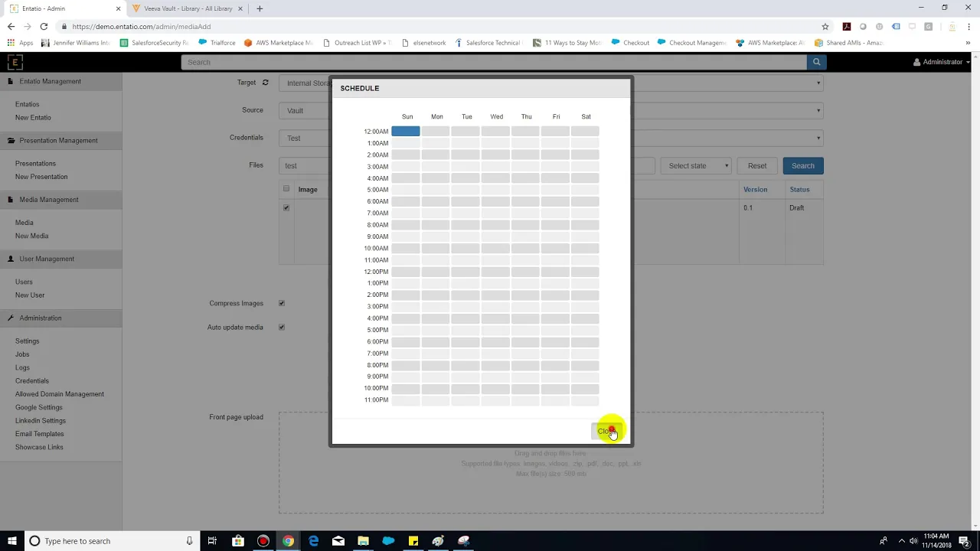Viewport: 980px width, 551px height.
Task: Open the Checkout Management bookmark
Action: (691, 43)
